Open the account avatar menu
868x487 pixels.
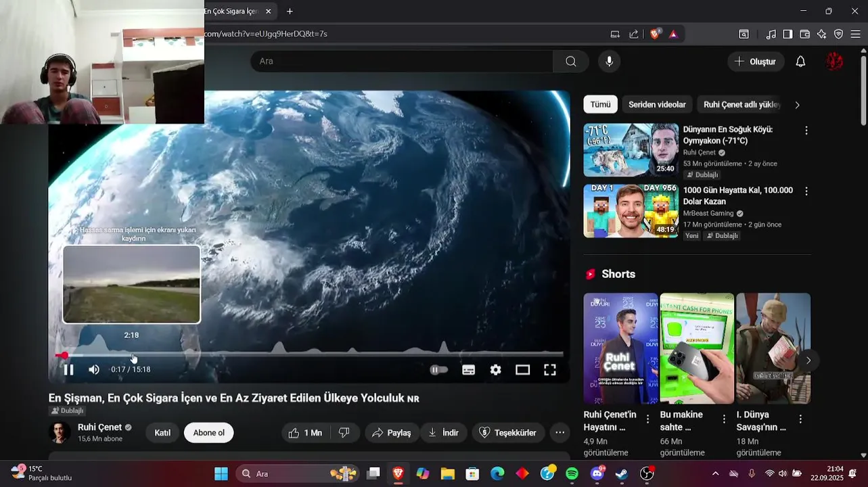834,62
